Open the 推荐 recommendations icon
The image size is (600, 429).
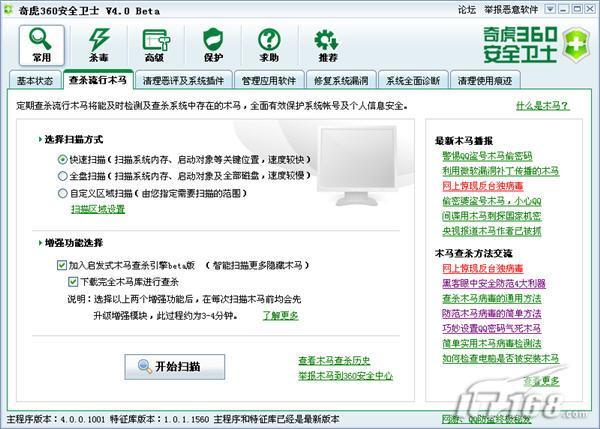click(327, 44)
